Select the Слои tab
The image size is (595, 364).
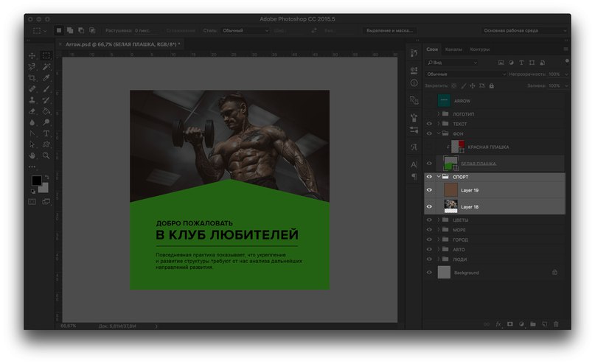tap(432, 49)
